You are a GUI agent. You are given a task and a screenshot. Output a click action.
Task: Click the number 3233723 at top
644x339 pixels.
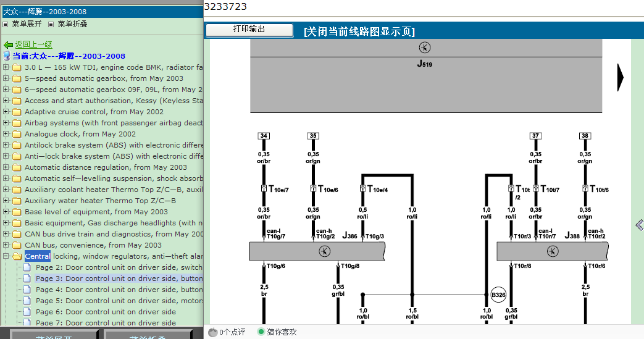(x=225, y=7)
